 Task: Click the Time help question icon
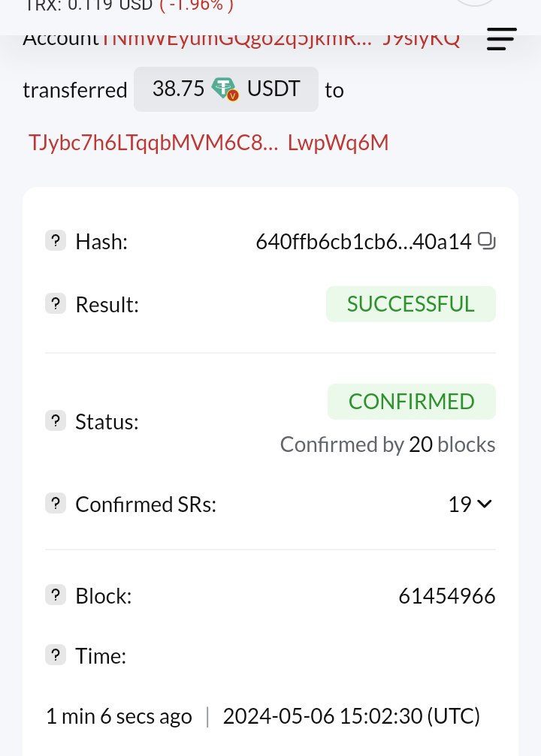(56, 655)
